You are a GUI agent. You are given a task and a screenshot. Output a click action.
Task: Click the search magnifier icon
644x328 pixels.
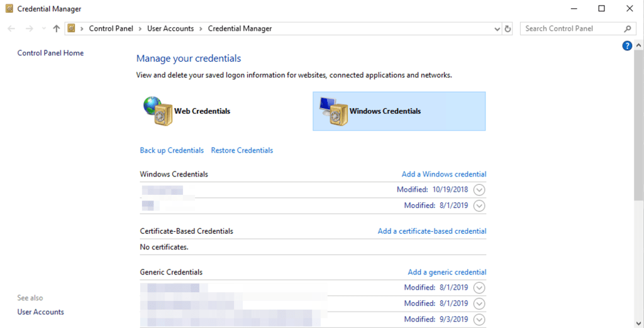[627, 28]
